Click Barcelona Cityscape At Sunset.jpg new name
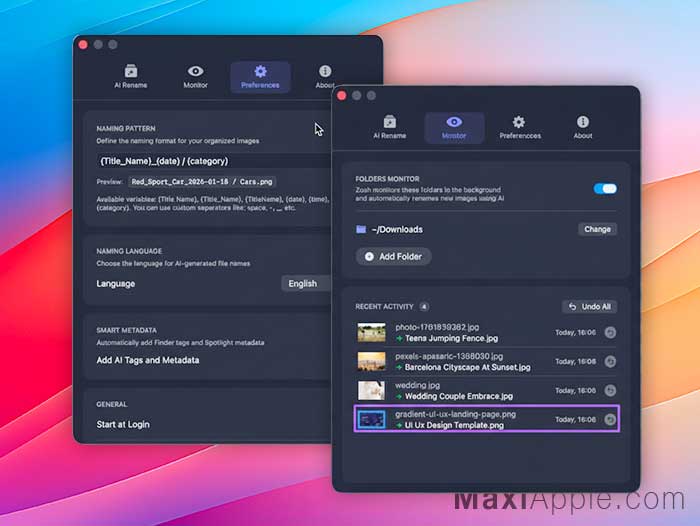Viewport: 700px width, 526px height. click(x=467, y=367)
